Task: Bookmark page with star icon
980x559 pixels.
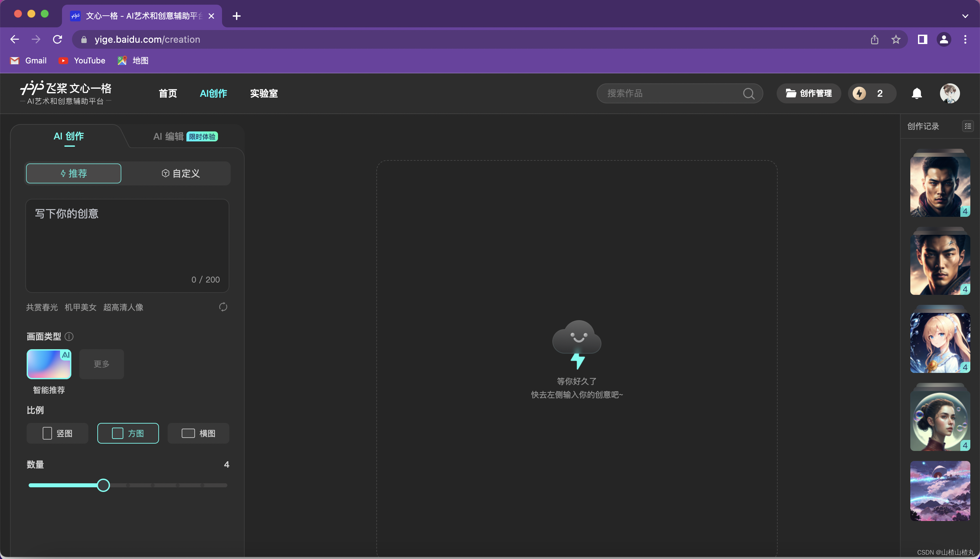Action: tap(896, 40)
